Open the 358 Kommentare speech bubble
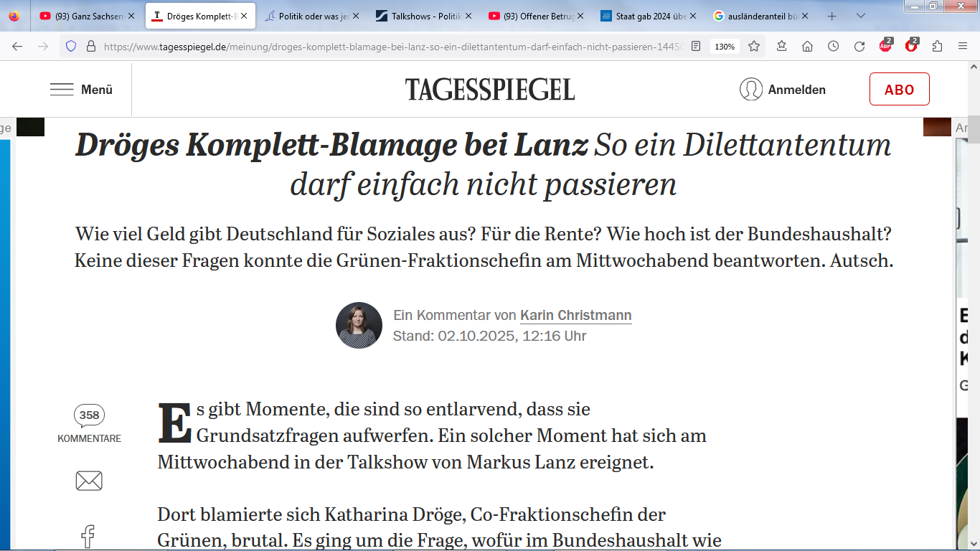Screen dimensions: 980x551 coord(89,415)
